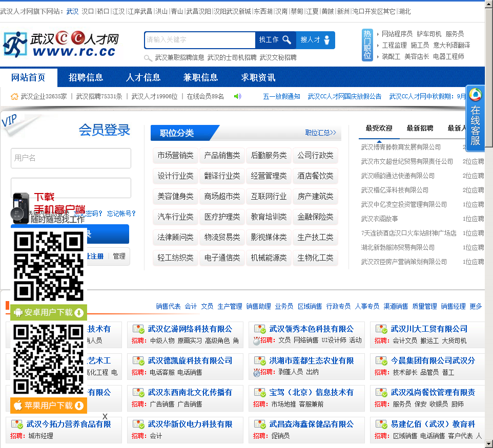The image size is (493, 448).
Task: Click certified icon beside 易建亿佰（武汉）教育科
Action: pyautogui.click(x=381, y=424)
